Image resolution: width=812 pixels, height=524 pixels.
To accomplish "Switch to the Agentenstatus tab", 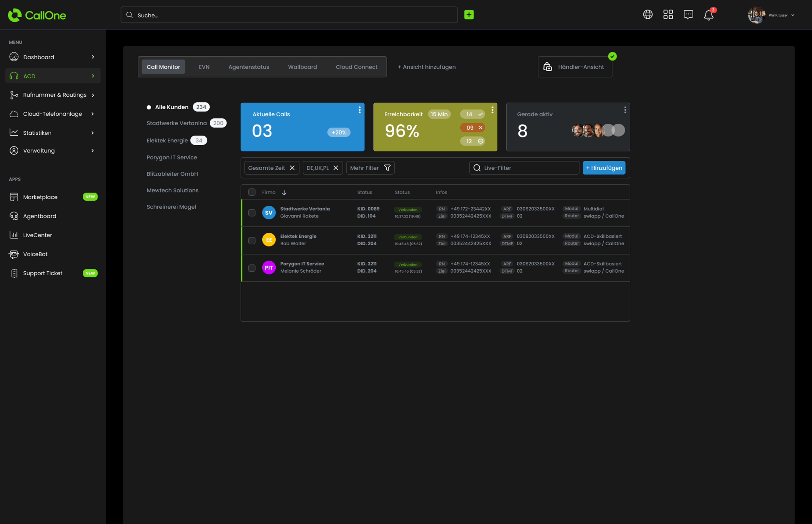I will tap(249, 67).
